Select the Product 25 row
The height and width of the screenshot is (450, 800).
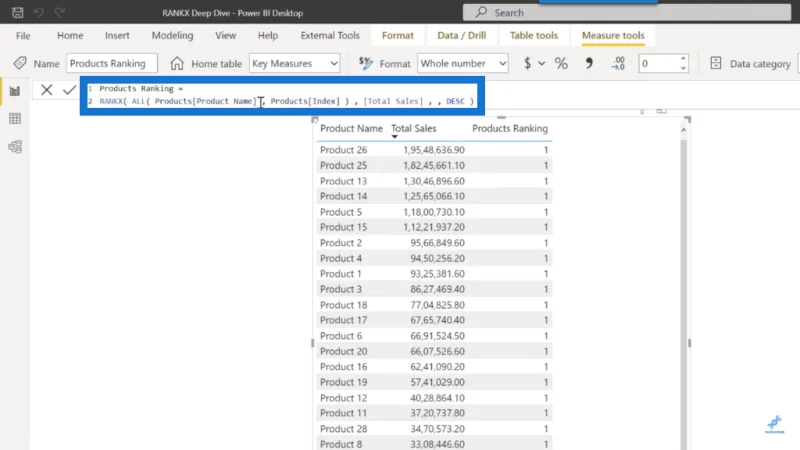tap(434, 165)
